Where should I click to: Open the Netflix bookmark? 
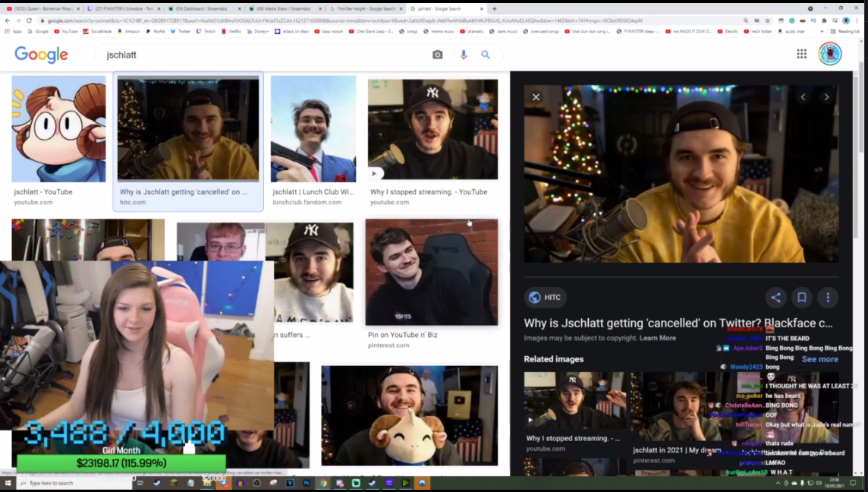coord(231,32)
